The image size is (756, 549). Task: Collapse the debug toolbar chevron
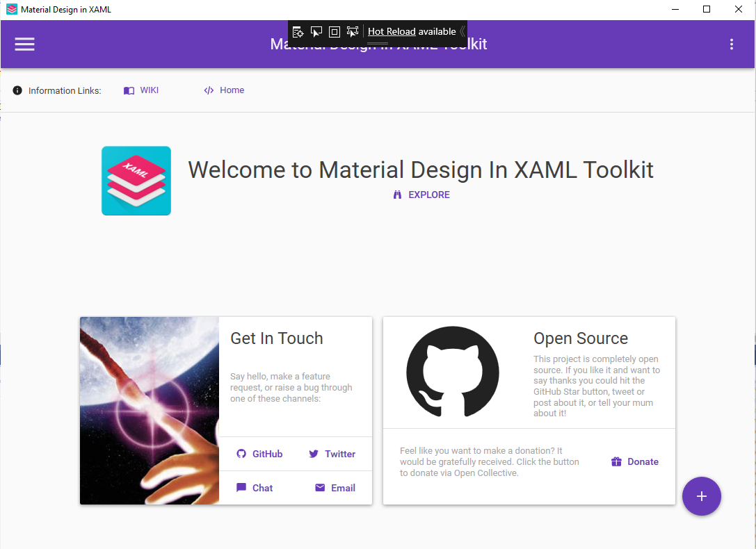coord(463,31)
